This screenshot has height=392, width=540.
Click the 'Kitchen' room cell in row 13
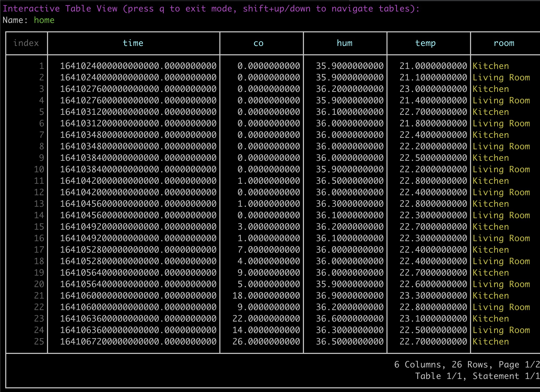[x=491, y=204]
